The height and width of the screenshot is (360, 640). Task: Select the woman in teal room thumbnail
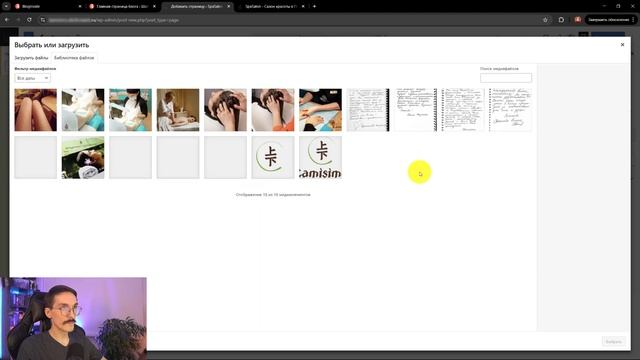coord(130,110)
